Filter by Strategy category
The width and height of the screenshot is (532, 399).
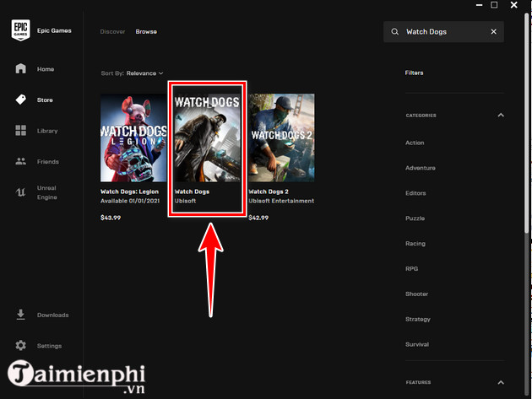pos(418,319)
